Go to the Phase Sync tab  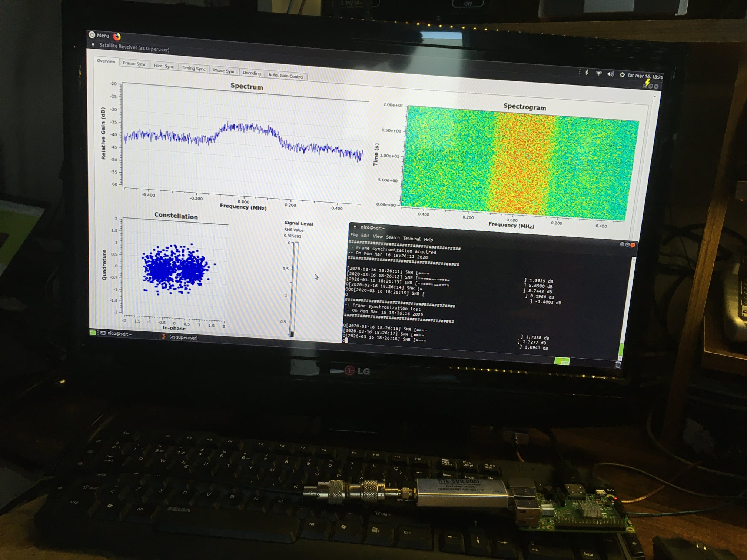[224, 71]
